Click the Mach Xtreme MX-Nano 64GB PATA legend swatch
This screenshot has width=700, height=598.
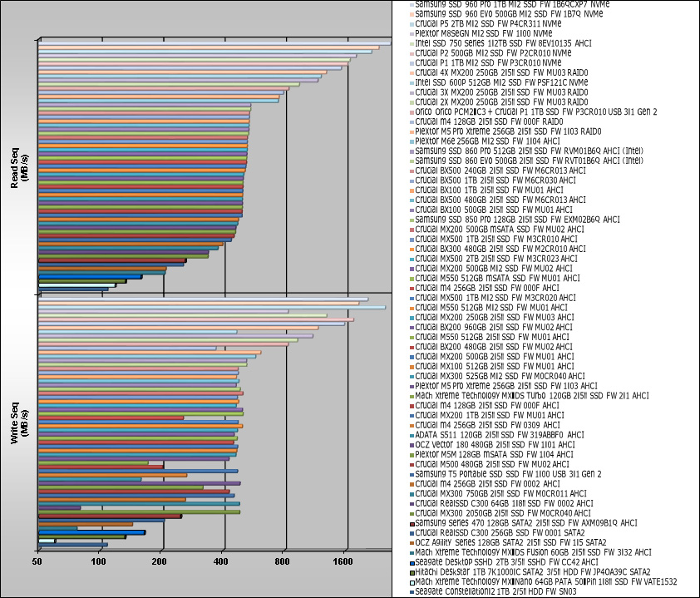[412, 583]
